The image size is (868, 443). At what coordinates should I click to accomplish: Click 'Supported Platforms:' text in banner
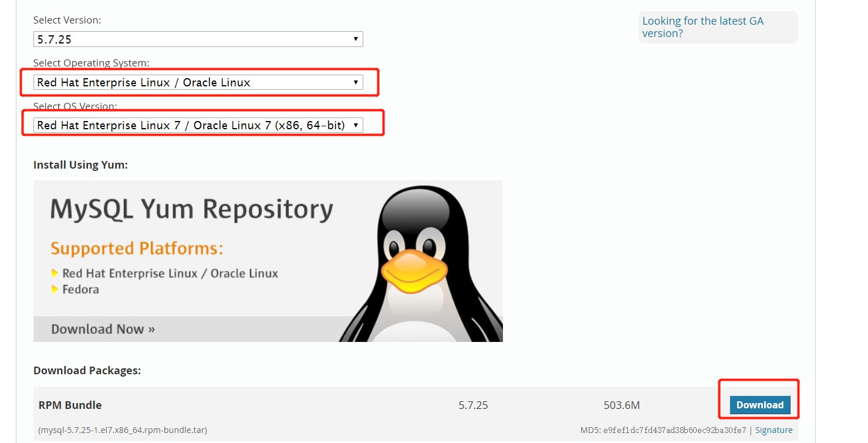click(137, 249)
